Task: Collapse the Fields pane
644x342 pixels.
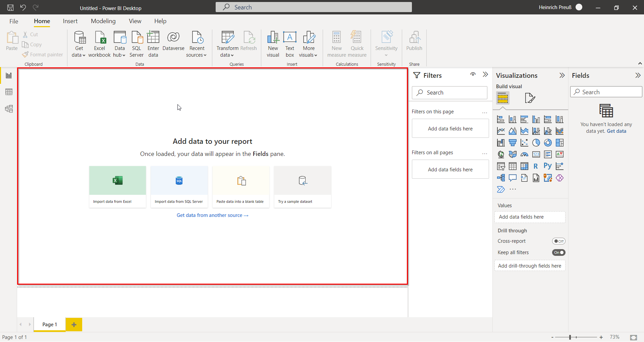Action: click(638, 75)
